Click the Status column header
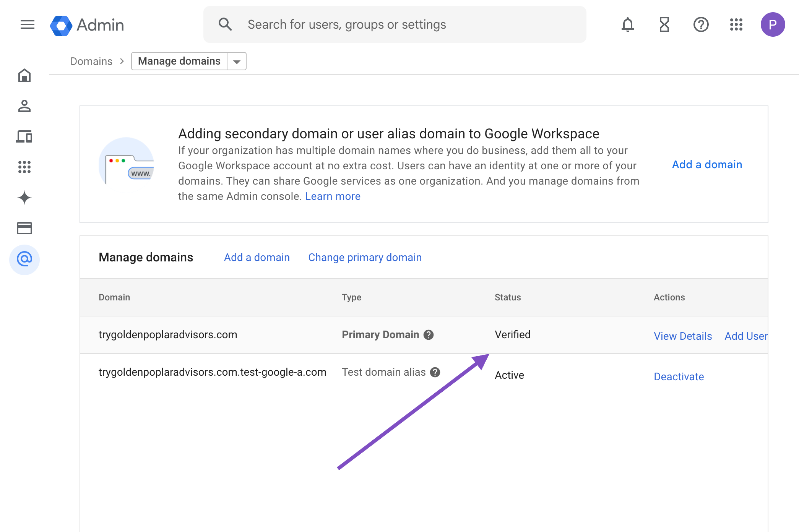The width and height of the screenshot is (799, 532). pos(508,297)
